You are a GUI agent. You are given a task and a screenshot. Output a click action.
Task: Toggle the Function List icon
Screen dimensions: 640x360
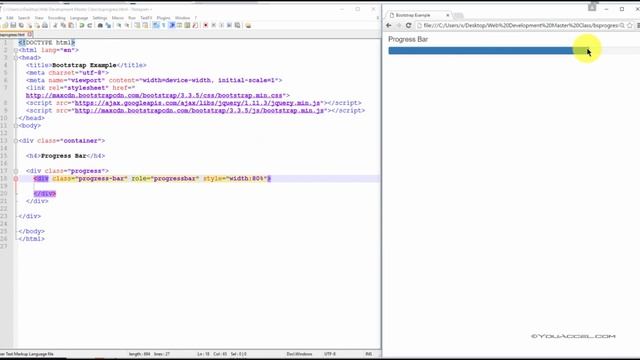[x=195, y=25]
